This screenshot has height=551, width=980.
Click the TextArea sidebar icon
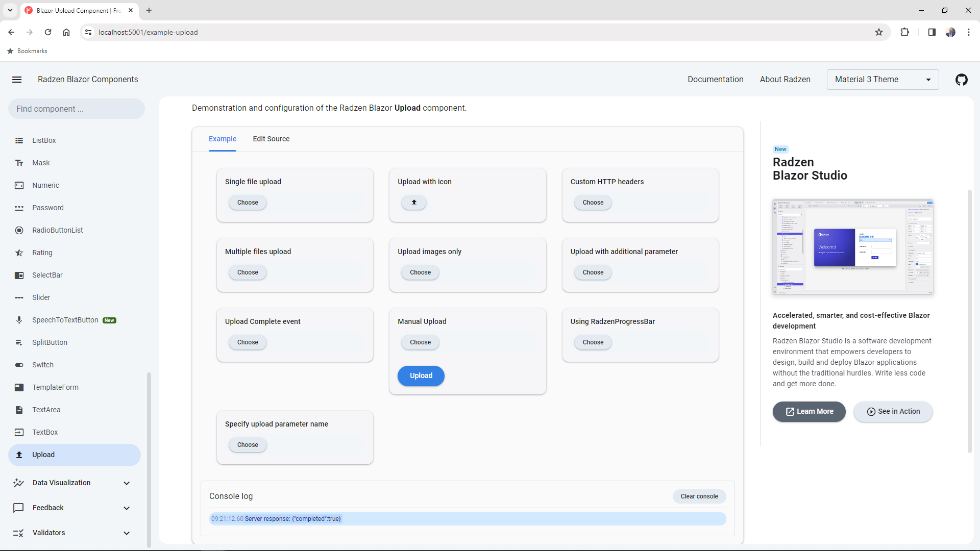pyautogui.click(x=19, y=410)
